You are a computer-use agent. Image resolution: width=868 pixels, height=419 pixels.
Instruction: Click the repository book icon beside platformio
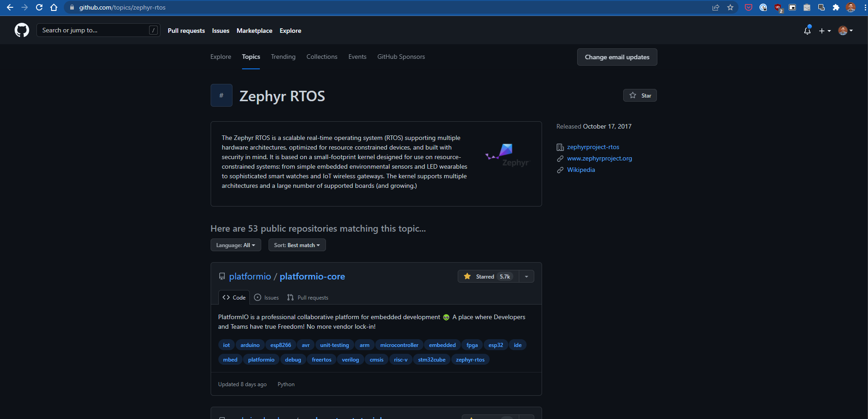(x=222, y=276)
